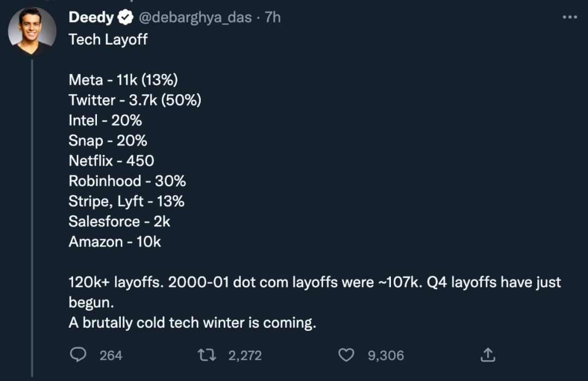Click the display name Deedy
The width and height of the screenshot is (588, 381).
pos(91,17)
